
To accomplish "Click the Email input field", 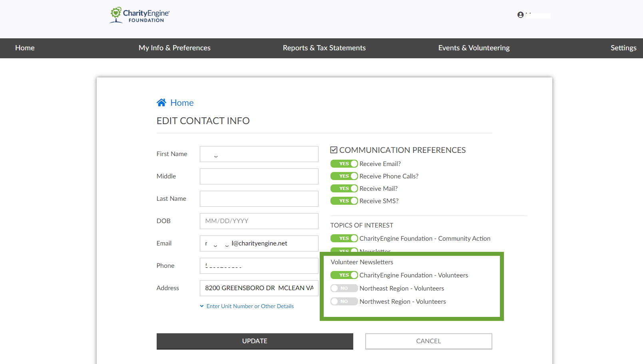I will [x=259, y=243].
